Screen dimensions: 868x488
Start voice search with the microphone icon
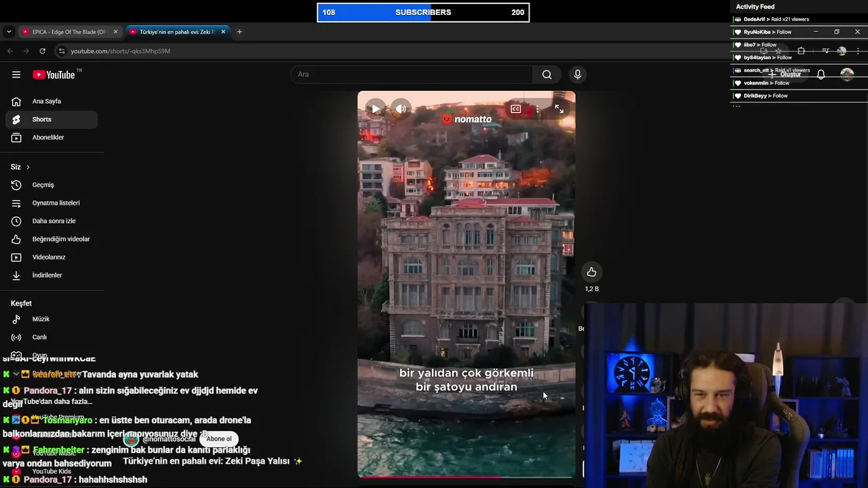[x=577, y=75]
